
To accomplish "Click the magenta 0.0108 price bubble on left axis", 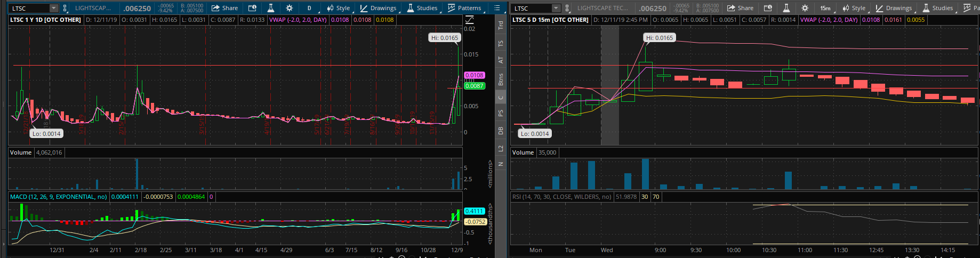I will point(474,75).
